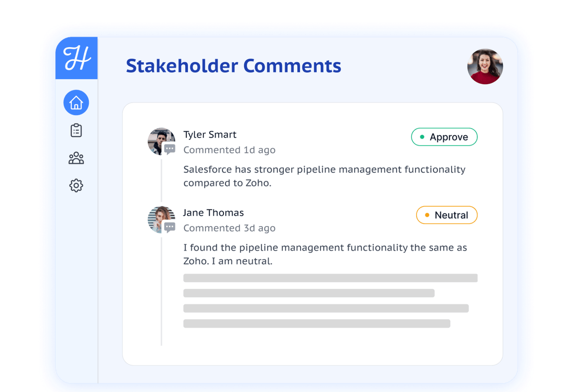Go to the Home page icon
Viewport: 568px width, 392px height.
pos(76,103)
